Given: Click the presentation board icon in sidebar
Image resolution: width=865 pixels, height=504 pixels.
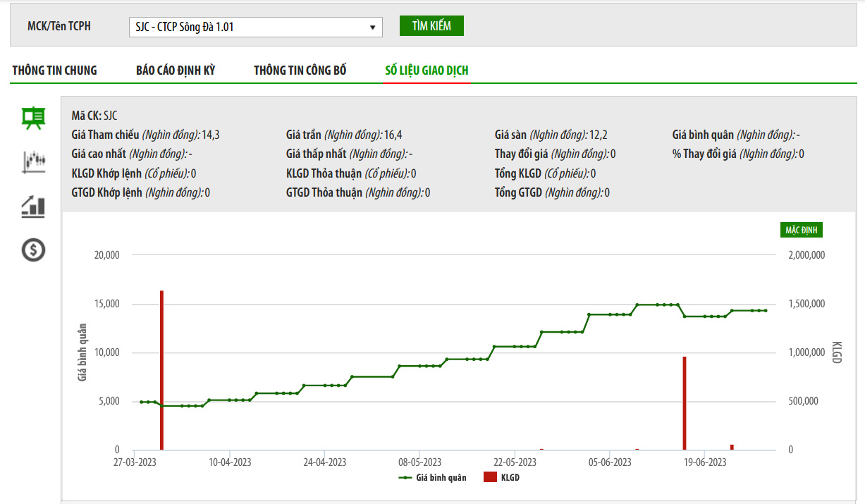Looking at the screenshot, I should click(33, 118).
